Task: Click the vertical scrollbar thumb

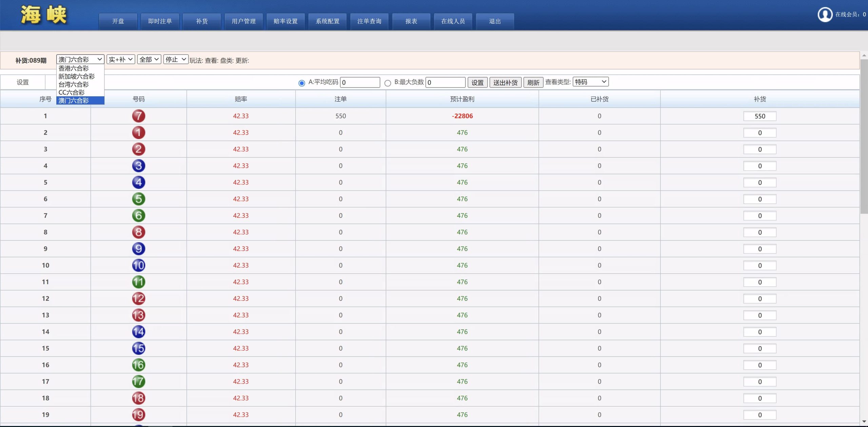Action: point(864,136)
